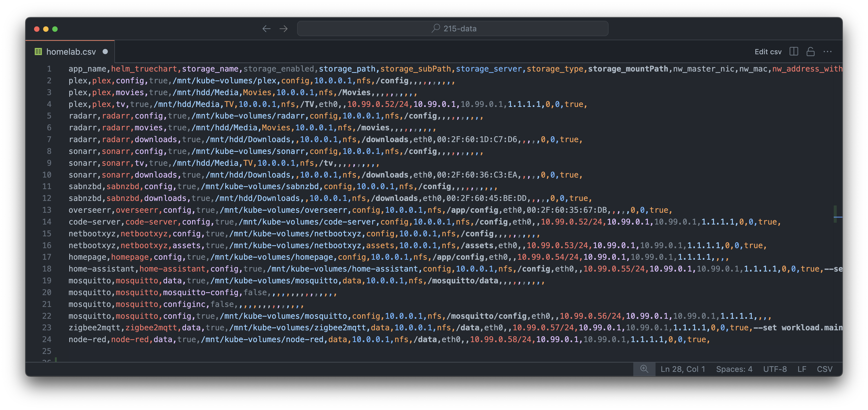Open the CSV language mode selector
Screen dimensions: 868x410
click(x=824, y=369)
